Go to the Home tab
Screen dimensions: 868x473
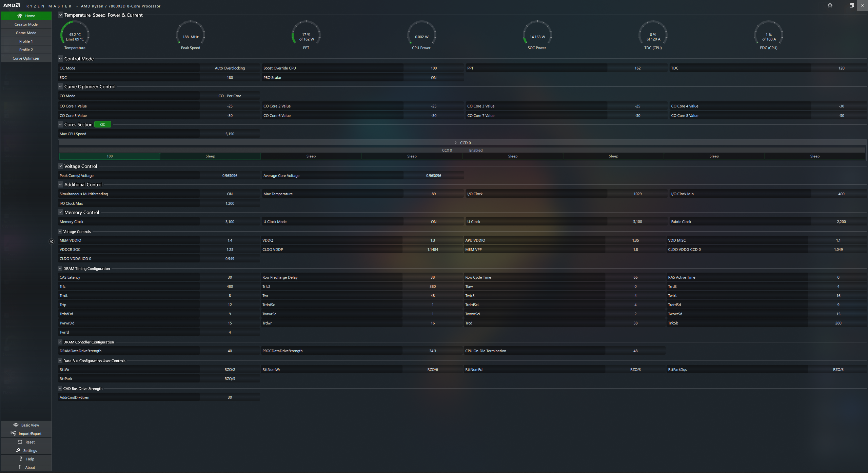tap(26, 16)
